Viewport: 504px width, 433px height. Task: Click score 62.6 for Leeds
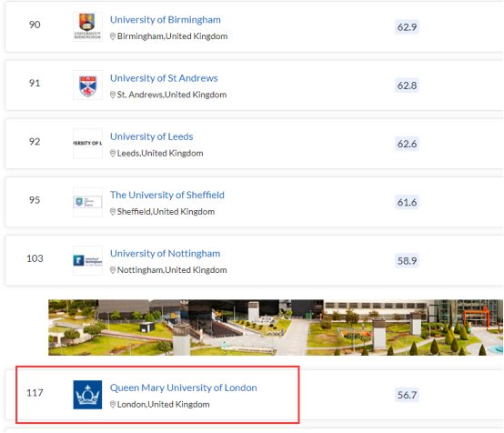tap(407, 144)
